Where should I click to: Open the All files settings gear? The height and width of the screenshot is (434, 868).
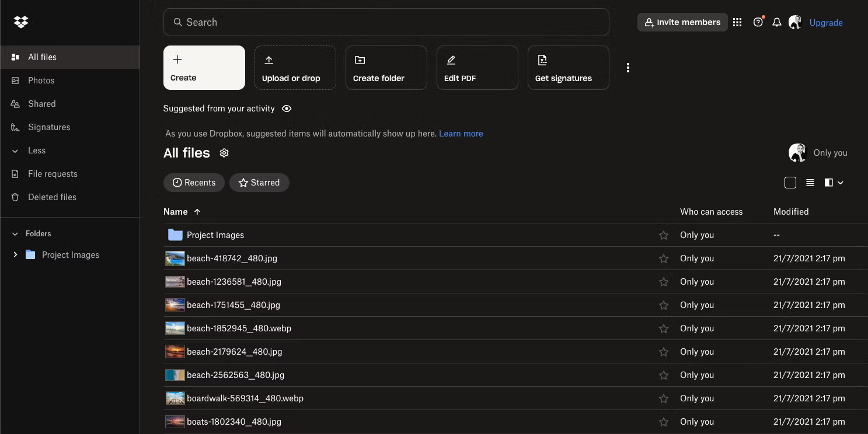click(224, 153)
